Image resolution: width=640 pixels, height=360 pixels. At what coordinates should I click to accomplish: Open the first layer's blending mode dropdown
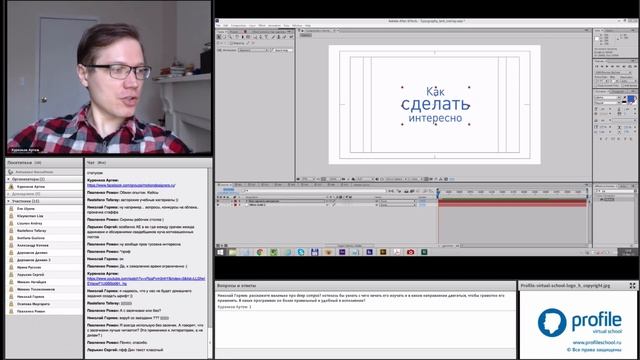tap(397, 201)
